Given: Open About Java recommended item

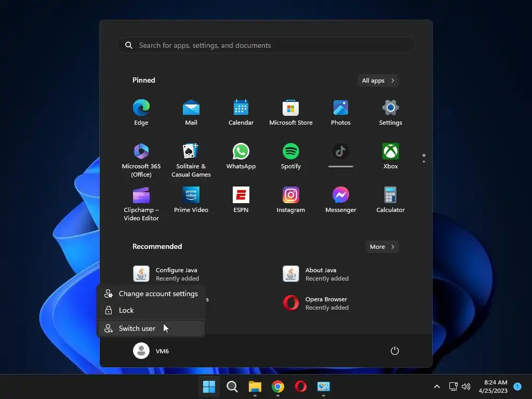Looking at the screenshot, I should tap(316, 274).
